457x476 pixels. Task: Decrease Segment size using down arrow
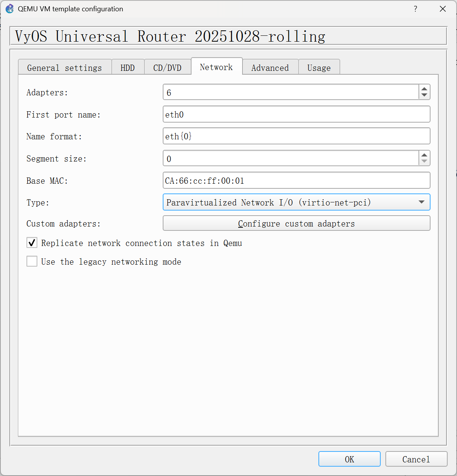(424, 162)
